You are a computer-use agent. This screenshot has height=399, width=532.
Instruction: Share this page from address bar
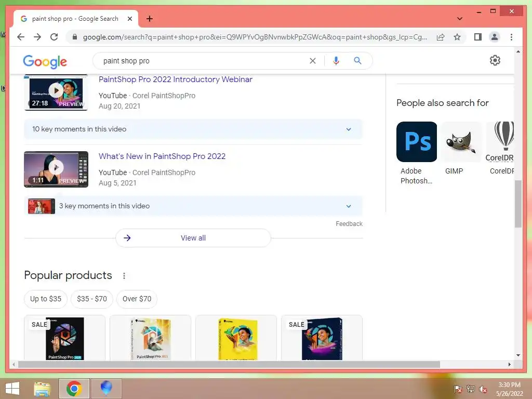coord(441,37)
